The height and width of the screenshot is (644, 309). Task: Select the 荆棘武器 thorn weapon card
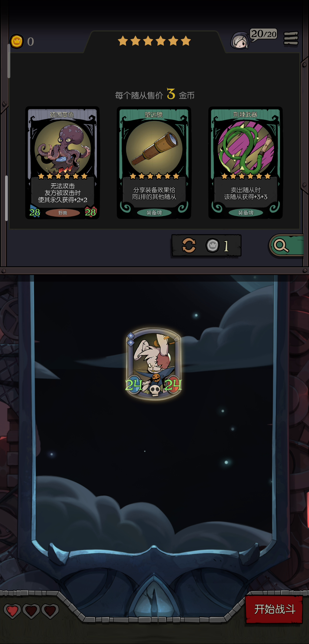coord(245,163)
